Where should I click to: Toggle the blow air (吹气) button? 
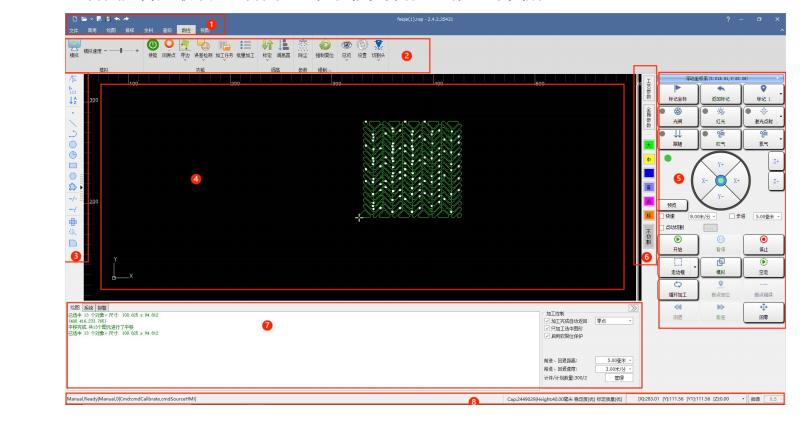click(x=720, y=139)
